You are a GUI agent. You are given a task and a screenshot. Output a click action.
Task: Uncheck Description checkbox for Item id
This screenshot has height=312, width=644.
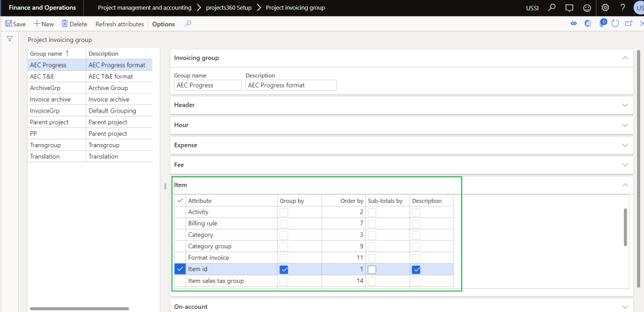click(416, 270)
